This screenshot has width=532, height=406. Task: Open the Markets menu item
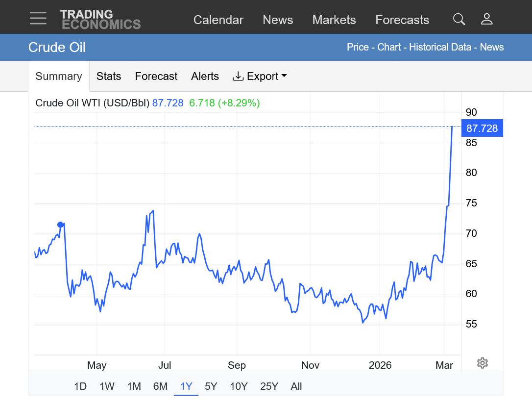coord(334,20)
